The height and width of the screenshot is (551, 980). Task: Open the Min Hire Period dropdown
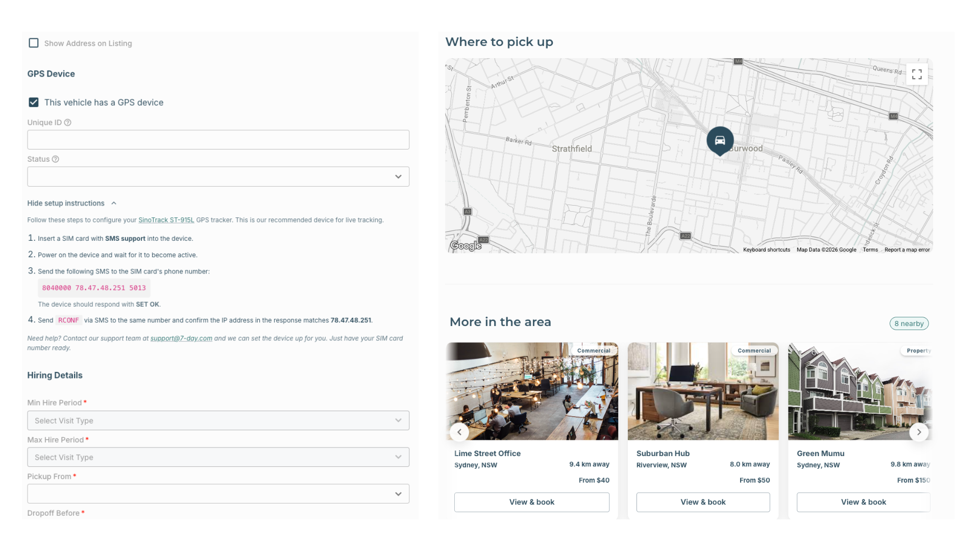pyautogui.click(x=218, y=420)
